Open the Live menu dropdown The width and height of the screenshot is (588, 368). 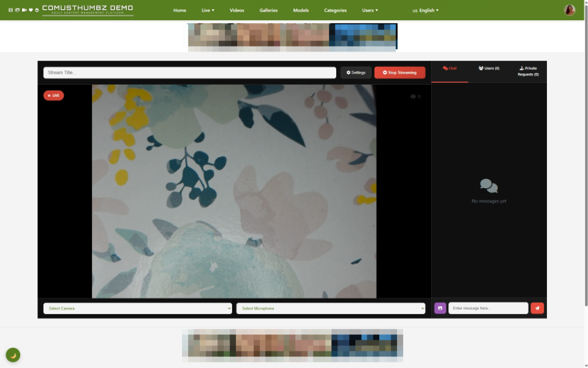pos(208,10)
